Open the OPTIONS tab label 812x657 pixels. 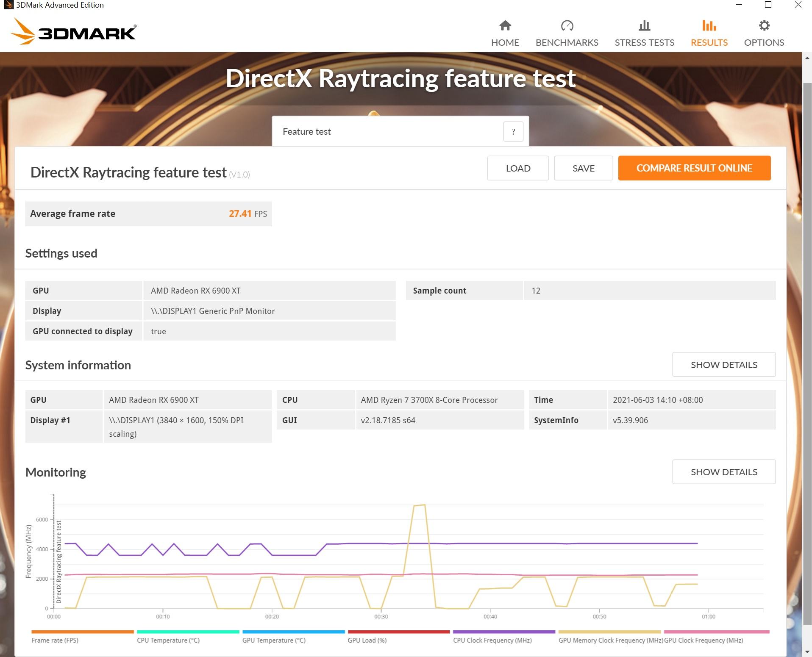(764, 43)
